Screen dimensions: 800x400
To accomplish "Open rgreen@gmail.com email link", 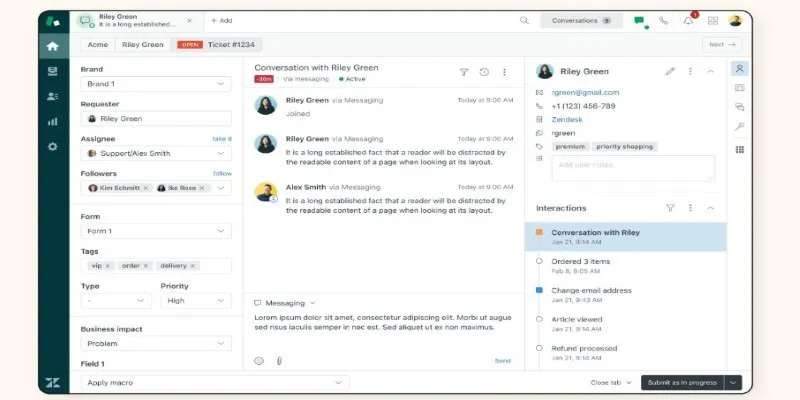I will tap(585, 93).
